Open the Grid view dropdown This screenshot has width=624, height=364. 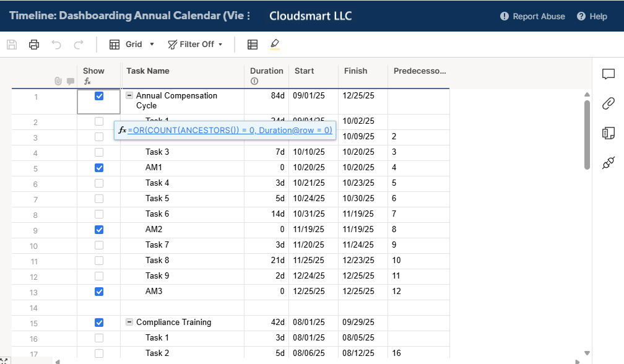[126, 45]
